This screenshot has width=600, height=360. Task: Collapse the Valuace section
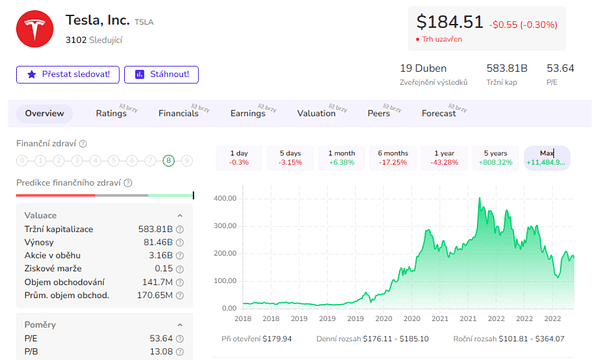click(180, 216)
